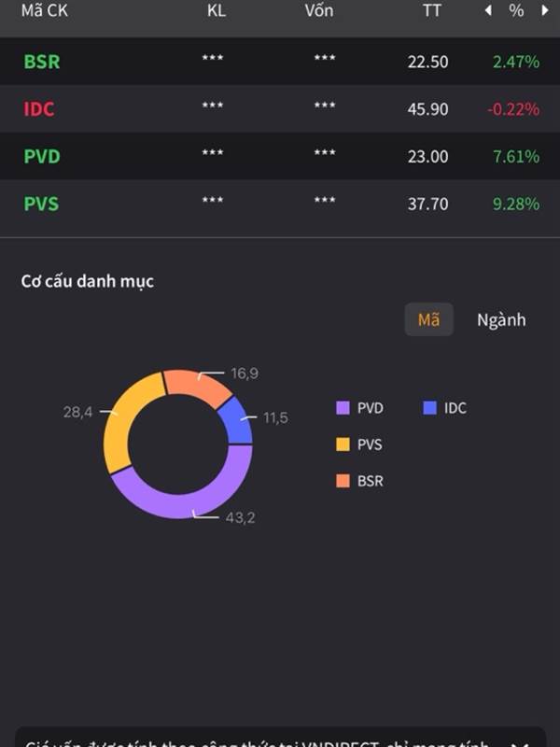The width and height of the screenshot is (560, 747).
Task: Open the PVD stock row
Action: pyautogui.click(x=280, y=156)
